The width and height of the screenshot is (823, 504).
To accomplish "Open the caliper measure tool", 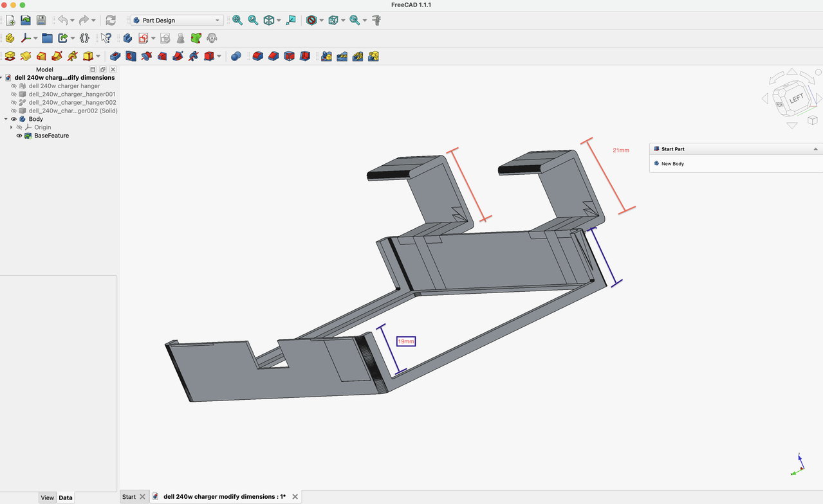I will (377, 21).
